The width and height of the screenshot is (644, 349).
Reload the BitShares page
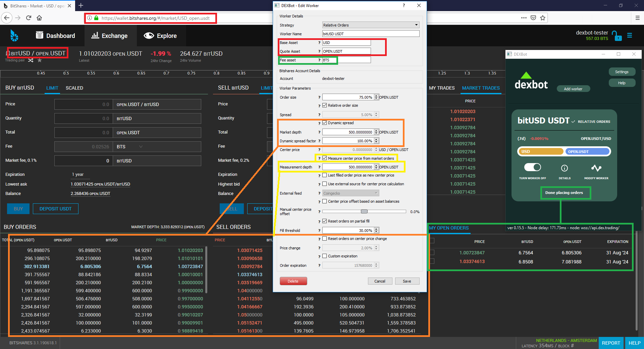click(29, 18)
